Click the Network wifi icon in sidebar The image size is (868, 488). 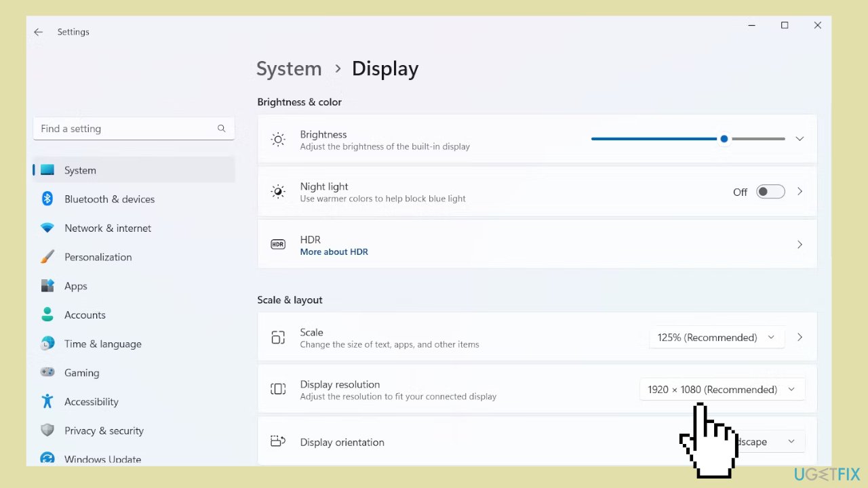pos(47,228)
